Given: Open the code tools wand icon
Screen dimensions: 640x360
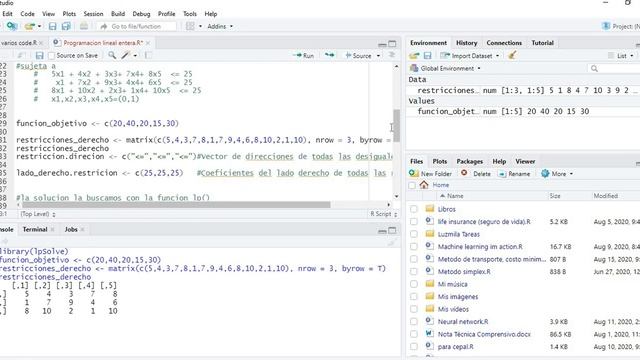Looking at the screenshot, I should [x=126, y=55].
